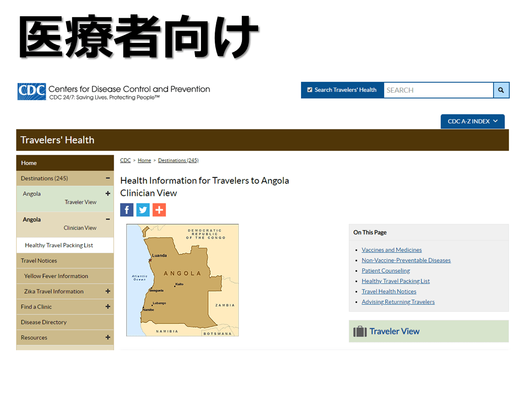Toggle Search Travelers' Health checkbox

click(309, 90)
